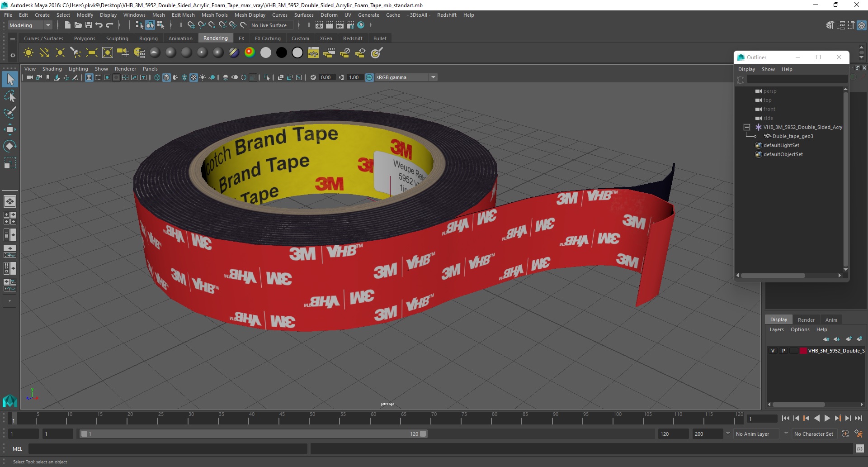The image size is (868, 467).
Task: Open the Redshift menu in the menu bar
Action: pyautogui.click(x=447, y=15)
